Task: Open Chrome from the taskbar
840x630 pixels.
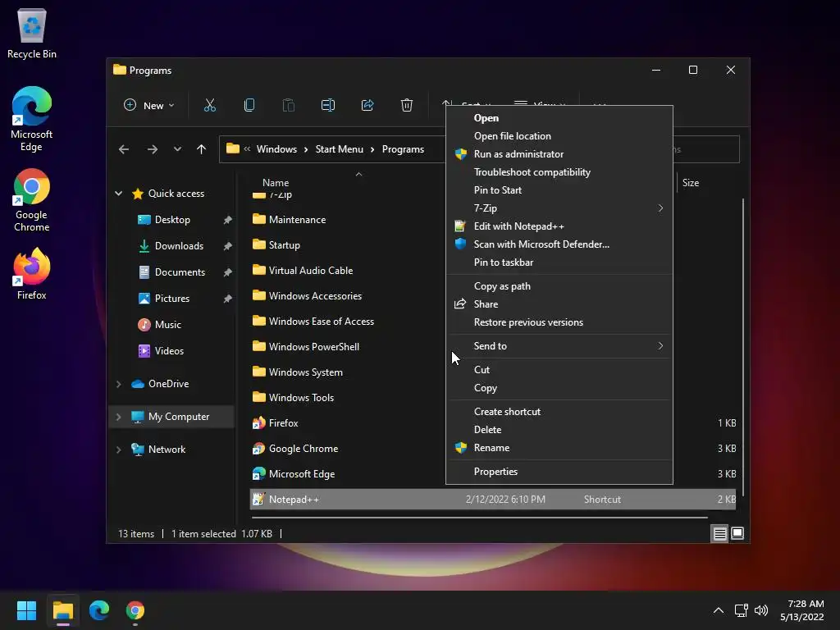Action: click(135, 610)
